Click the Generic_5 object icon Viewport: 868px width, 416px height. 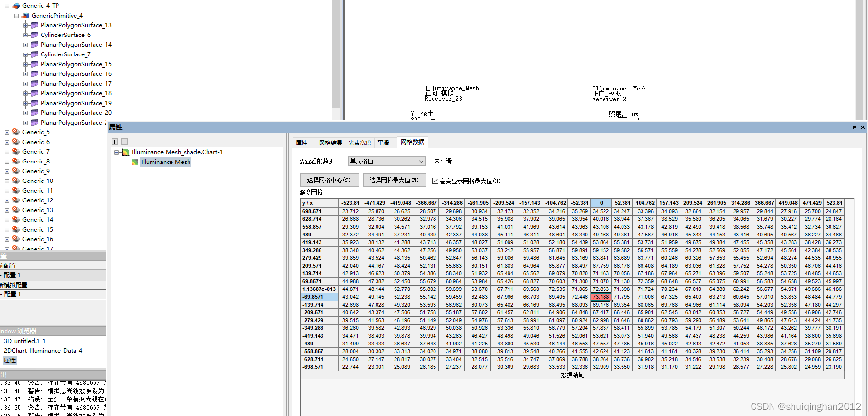pyautogui.click(x=16, y=132)
